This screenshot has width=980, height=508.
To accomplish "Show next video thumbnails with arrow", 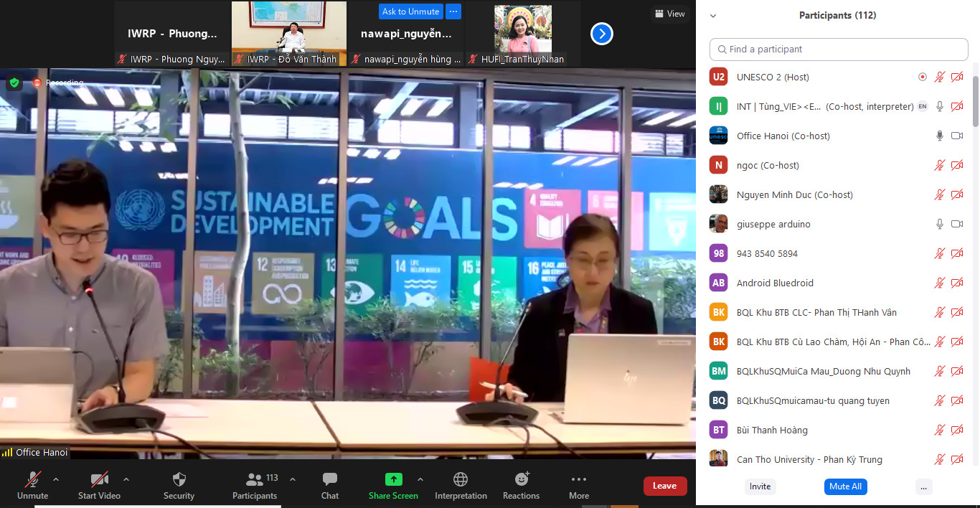I will pos(601,34).
